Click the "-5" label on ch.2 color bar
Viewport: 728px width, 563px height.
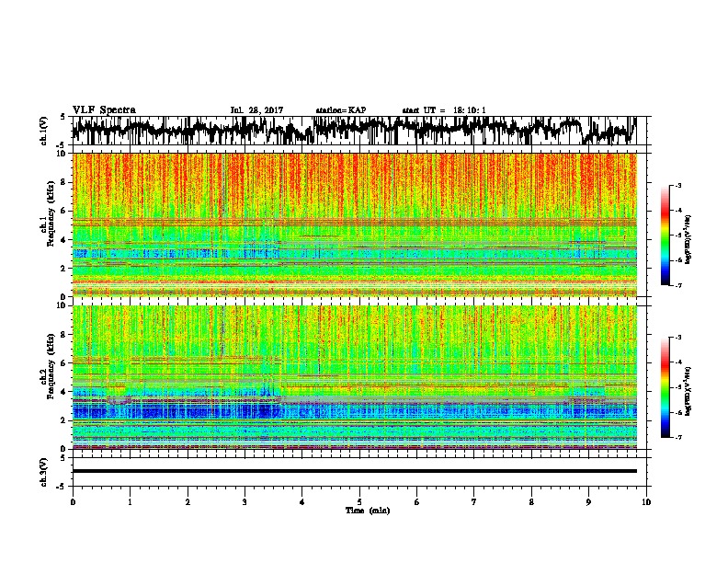click(x=677, y=387)
